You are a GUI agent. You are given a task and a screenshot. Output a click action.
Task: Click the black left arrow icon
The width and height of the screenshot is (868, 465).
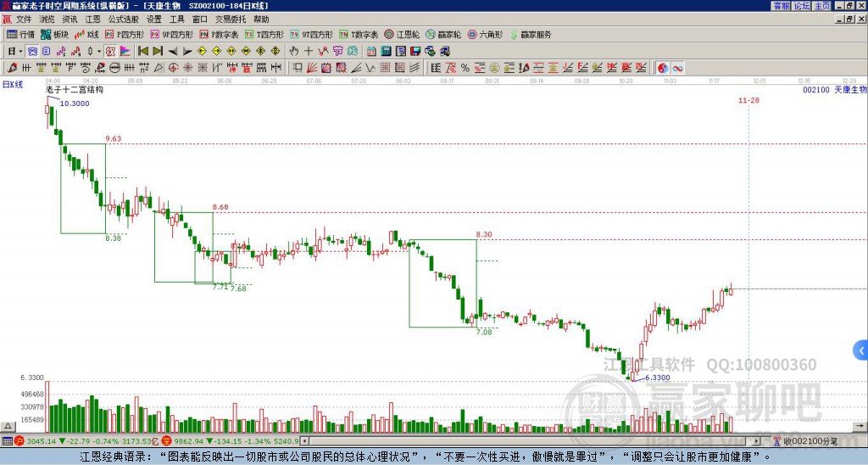pos(173,51)
